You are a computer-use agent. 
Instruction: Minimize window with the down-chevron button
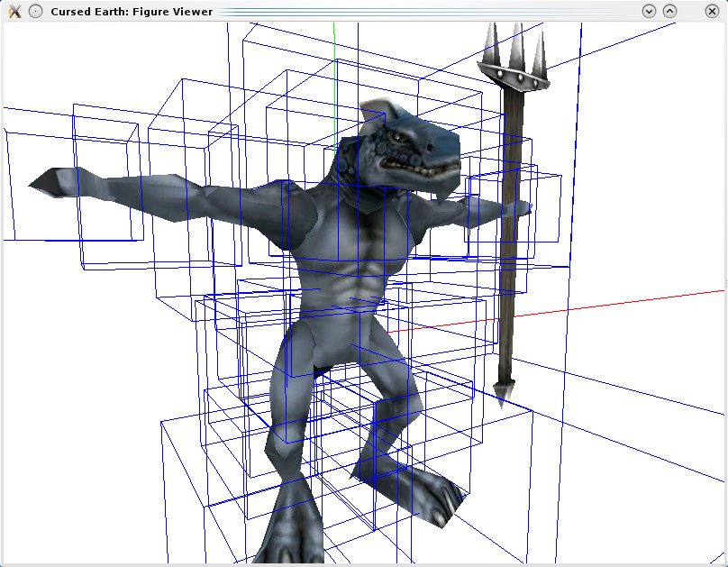(648, 11)
